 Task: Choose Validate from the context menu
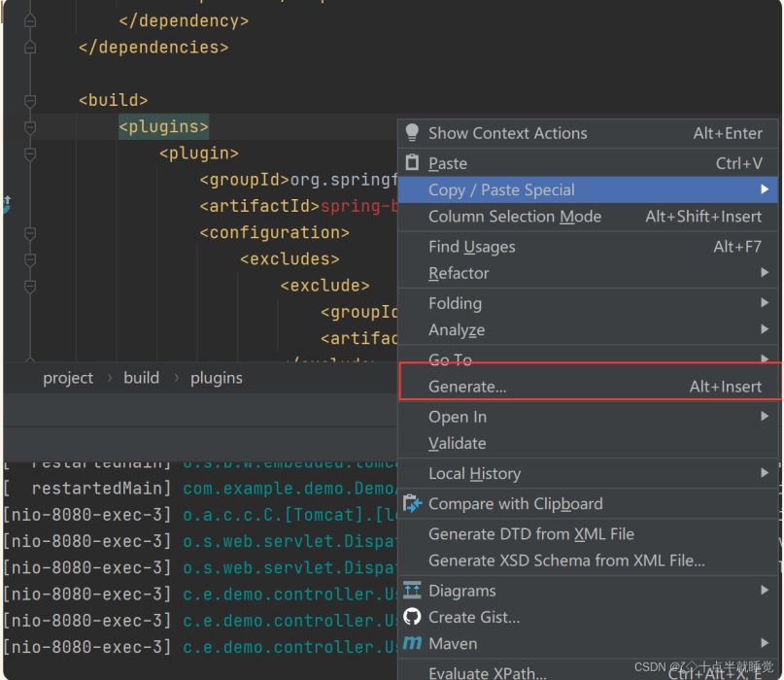588,443
